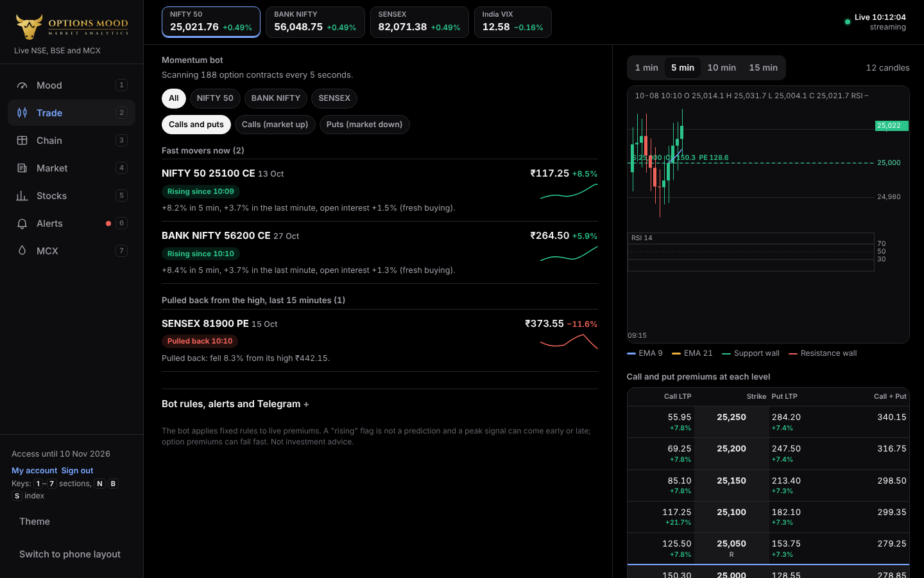Click the Pulled back 10:10 badge

click(200, 341)
